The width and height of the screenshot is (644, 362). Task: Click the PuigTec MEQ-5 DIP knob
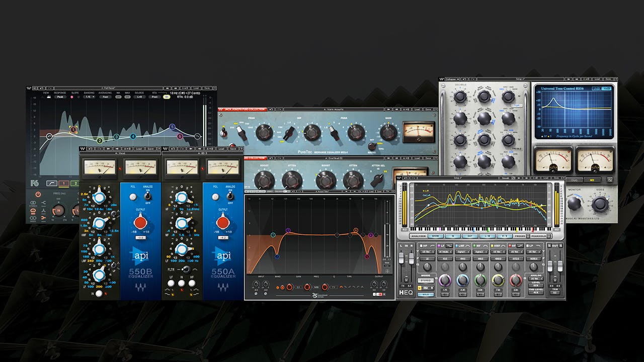click(x=312, y=133)
